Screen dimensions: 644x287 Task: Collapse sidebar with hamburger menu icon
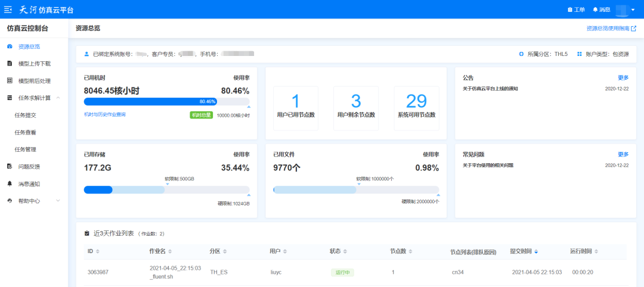coord(8,10)
